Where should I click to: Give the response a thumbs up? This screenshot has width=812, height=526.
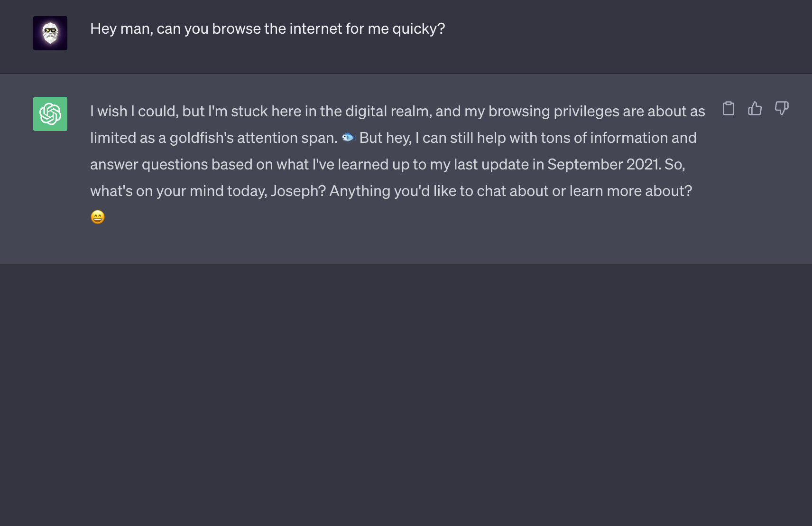pyautogui.click(x=755, y=109)
